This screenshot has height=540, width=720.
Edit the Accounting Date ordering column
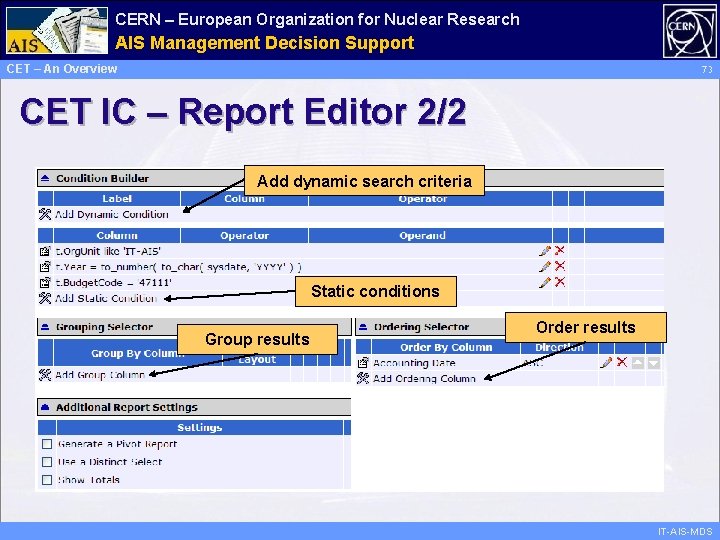[x=606, y=362]
